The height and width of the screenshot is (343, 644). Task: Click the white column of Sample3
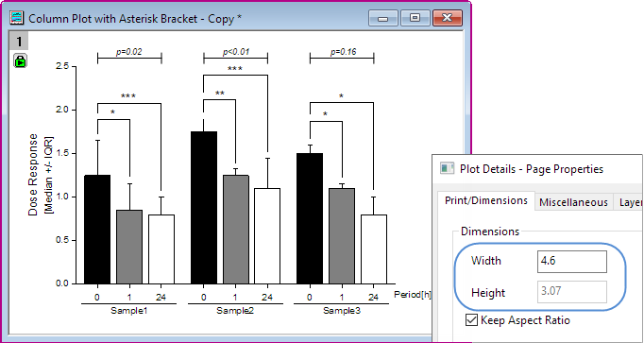pyautogui.click(x=374, y=249)
